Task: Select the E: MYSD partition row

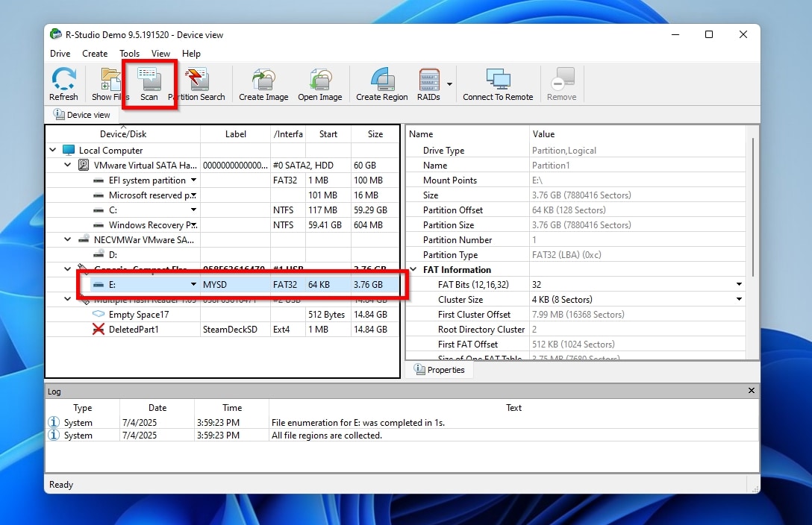Action: [222, 284]
